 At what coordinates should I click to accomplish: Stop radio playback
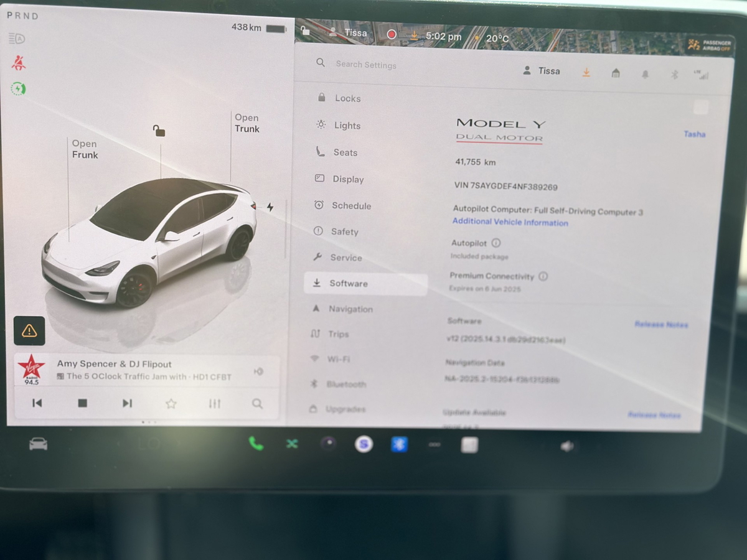pos(82,403)
